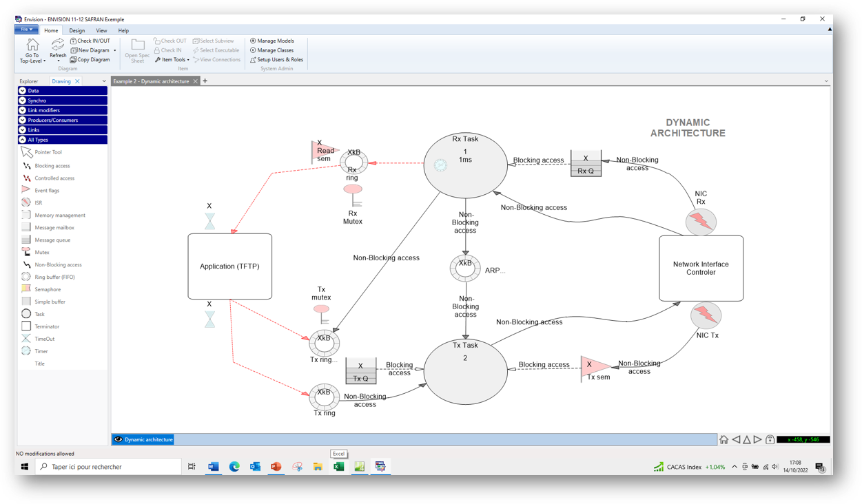Switch to the Design ribbon tab
Image resolution: width=862 pixels, height=504 pixels.
click(76, 30)
